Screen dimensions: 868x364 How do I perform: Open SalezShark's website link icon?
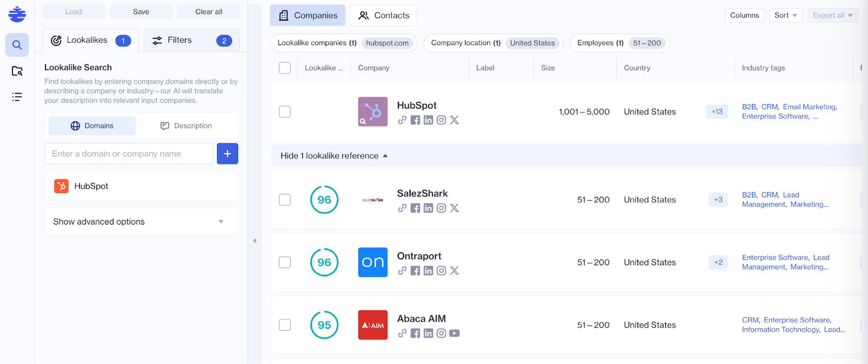click(x=402, y=208)
